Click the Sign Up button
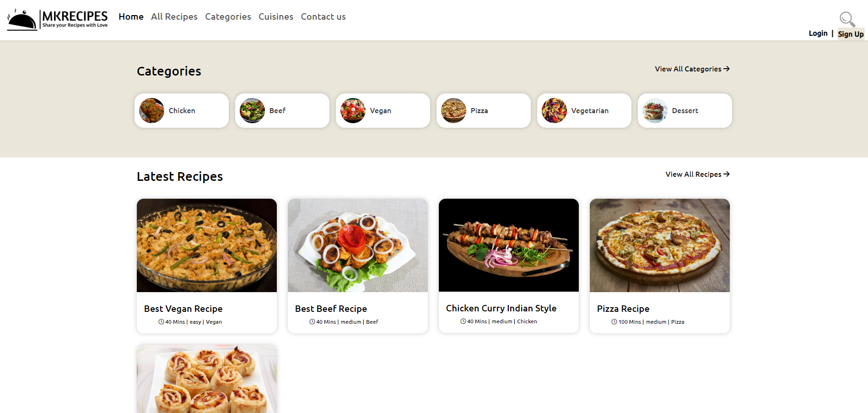 [x=851, y=33]
